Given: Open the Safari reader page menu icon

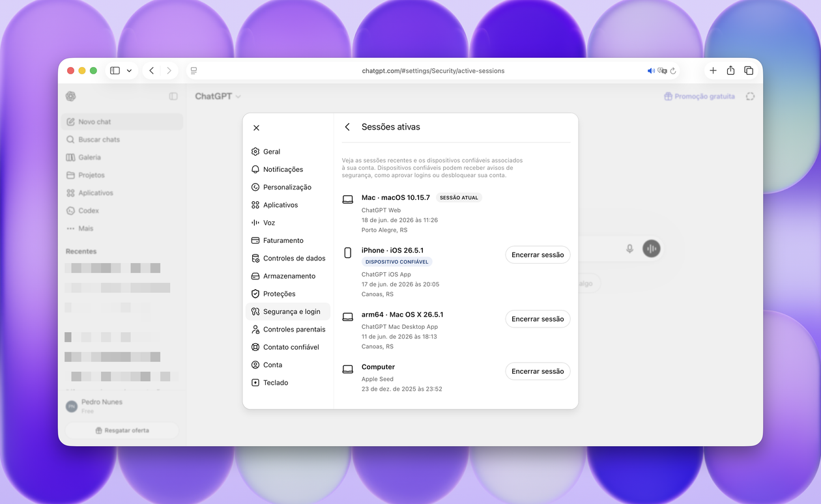Looking at the screenshot, I should (x=194, y=70).
